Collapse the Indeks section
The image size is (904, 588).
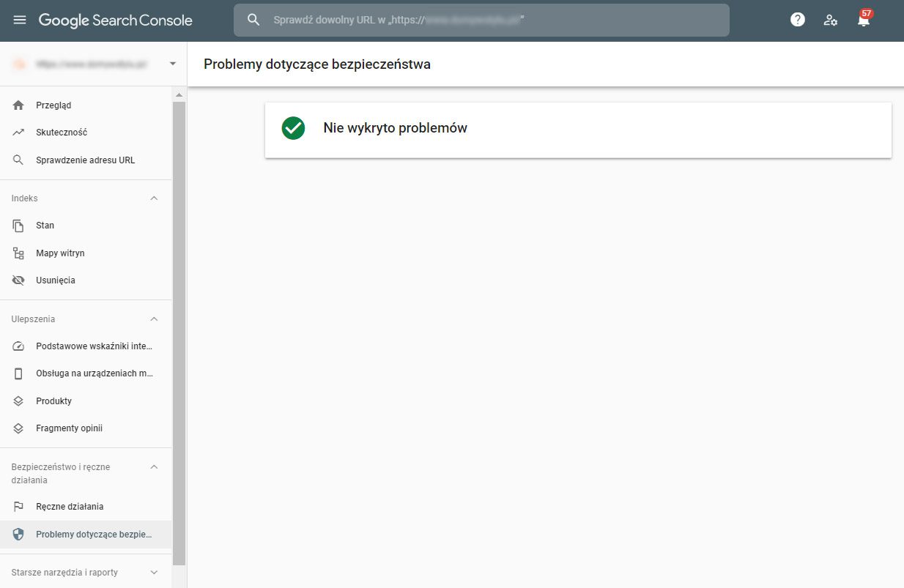(154, 198)
